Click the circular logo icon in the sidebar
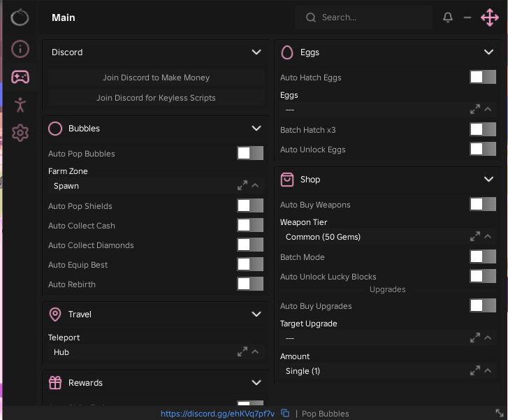This screenshot has width=508, height=420. click(20, 17)
